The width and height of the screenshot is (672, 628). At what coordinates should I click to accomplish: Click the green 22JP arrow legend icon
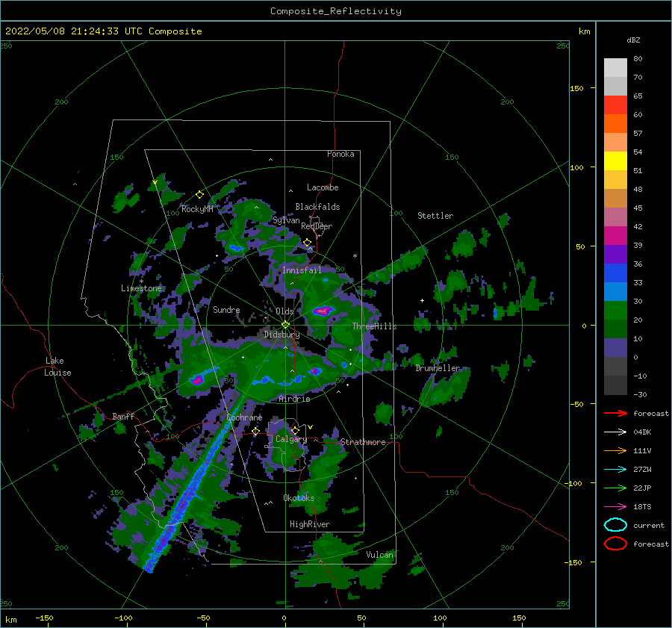pyautogui.click(x=615, y=488)
